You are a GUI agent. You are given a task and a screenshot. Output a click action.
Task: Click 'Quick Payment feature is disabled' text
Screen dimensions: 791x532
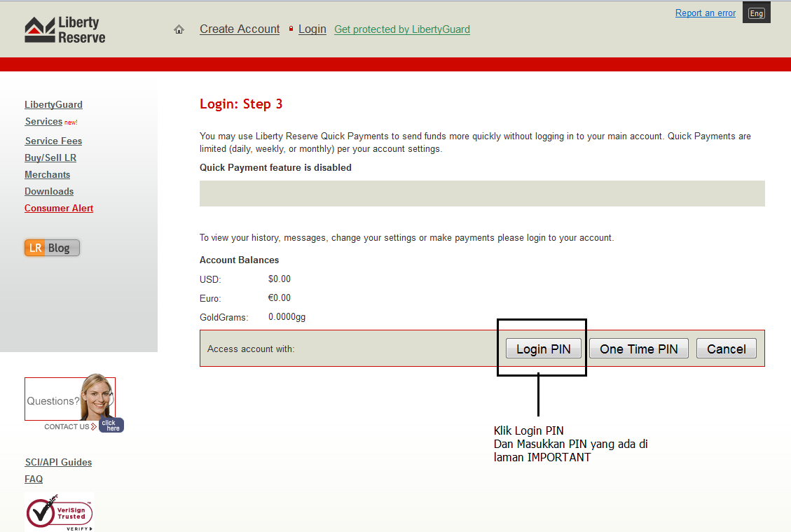click(275, 167)
